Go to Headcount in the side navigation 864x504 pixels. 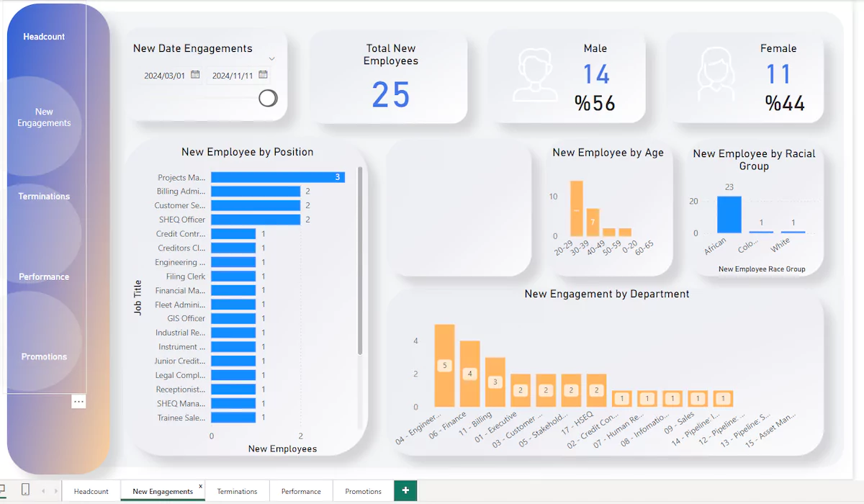point(44,37)
